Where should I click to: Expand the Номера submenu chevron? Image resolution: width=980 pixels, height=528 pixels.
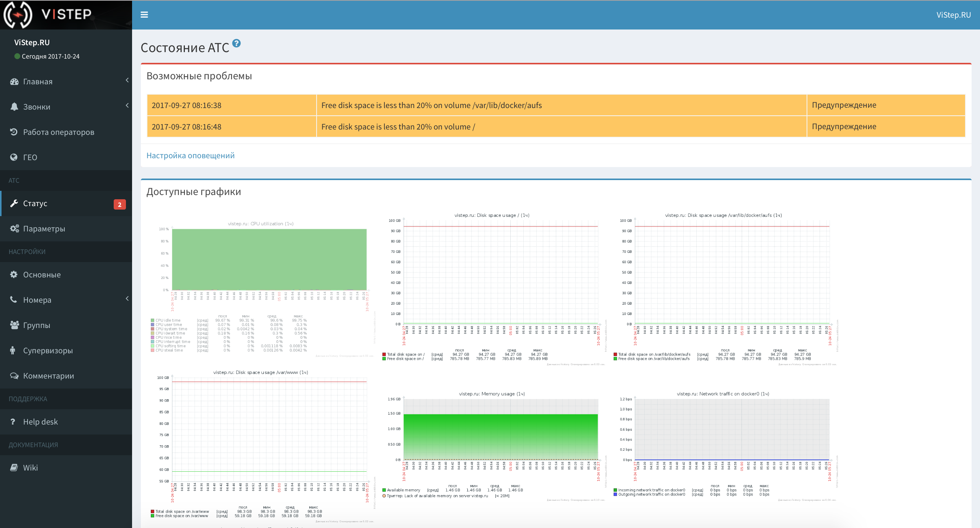click(x=127, y=298)
